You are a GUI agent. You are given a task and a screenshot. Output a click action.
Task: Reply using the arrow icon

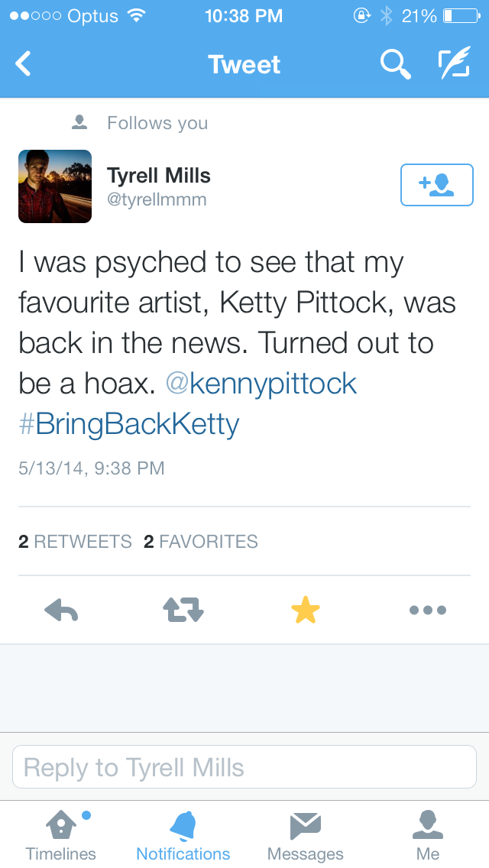pyautogui.click(x=61, y=610)
